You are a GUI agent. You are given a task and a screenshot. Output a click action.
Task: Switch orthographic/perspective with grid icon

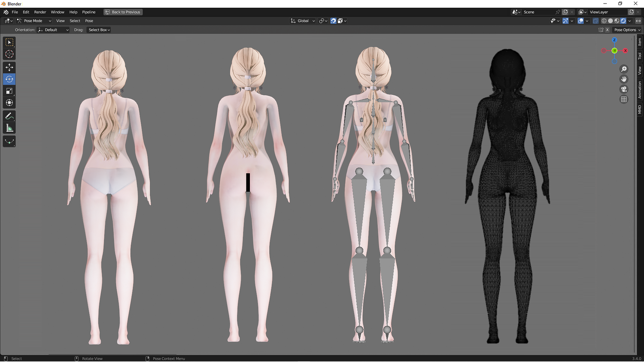pos(624,99)
